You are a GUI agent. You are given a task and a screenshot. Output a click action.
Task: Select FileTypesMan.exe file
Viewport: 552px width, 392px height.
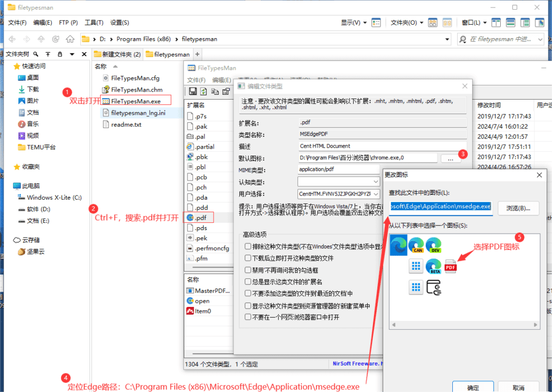[135, 101]
